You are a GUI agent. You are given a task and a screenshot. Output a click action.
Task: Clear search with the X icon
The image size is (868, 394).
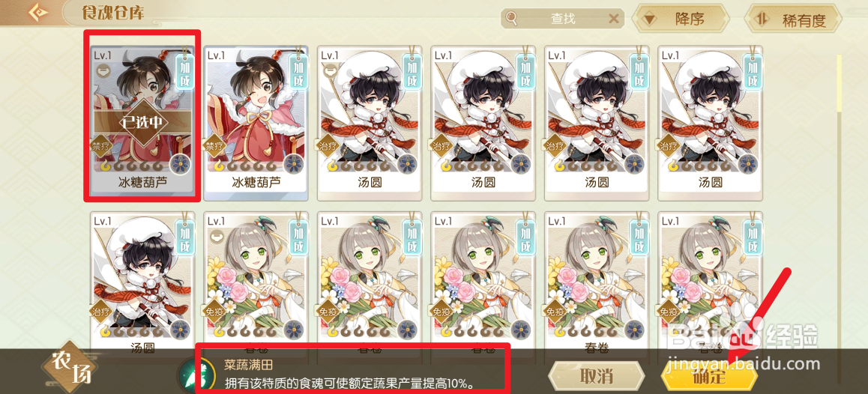(613, 19)
